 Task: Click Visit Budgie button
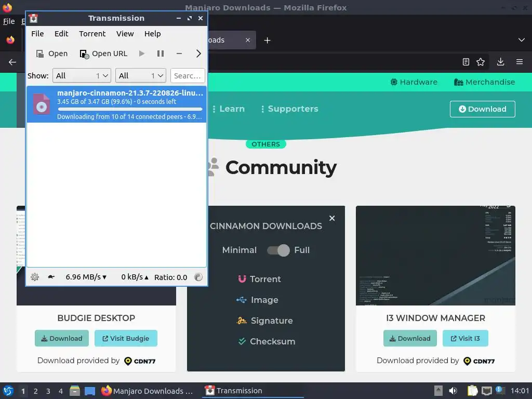pos(126,338)
